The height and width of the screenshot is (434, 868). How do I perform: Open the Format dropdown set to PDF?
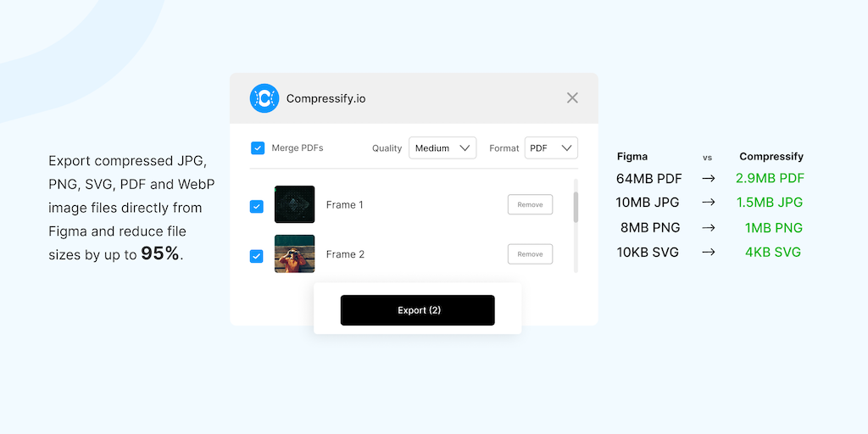click(551, 147)
